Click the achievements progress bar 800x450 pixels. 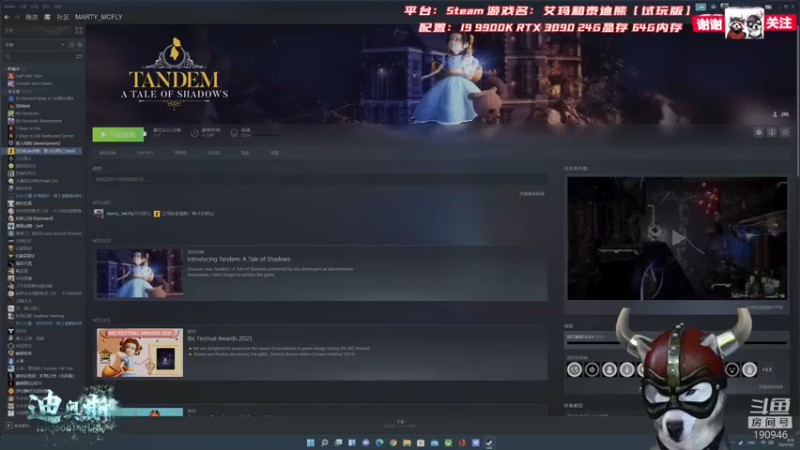pyautogui.click(x=677, y=342)
